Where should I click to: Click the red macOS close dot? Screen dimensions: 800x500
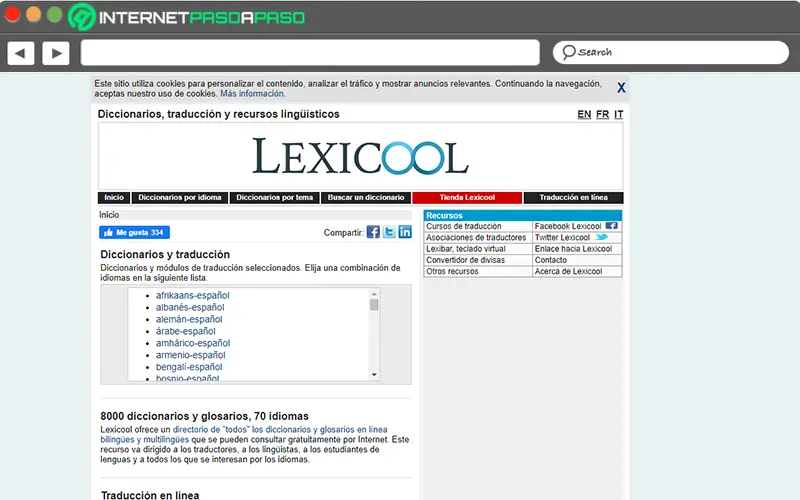12,14
